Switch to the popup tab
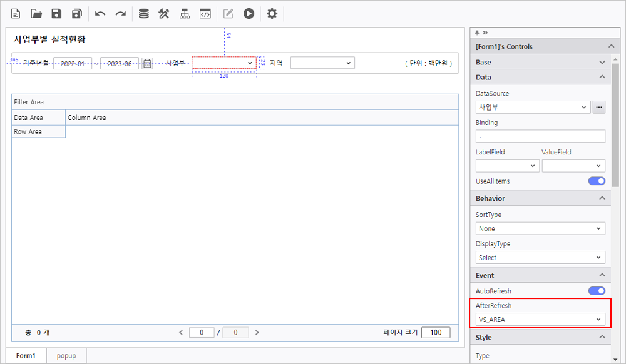This screenshot has height=364, width=626. (x=66, y=356)
